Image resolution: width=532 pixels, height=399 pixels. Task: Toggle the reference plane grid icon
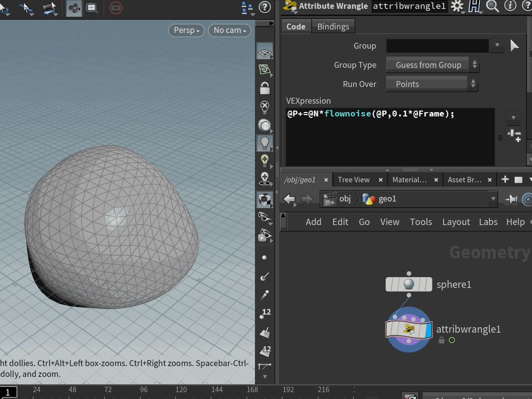(265, 53)
